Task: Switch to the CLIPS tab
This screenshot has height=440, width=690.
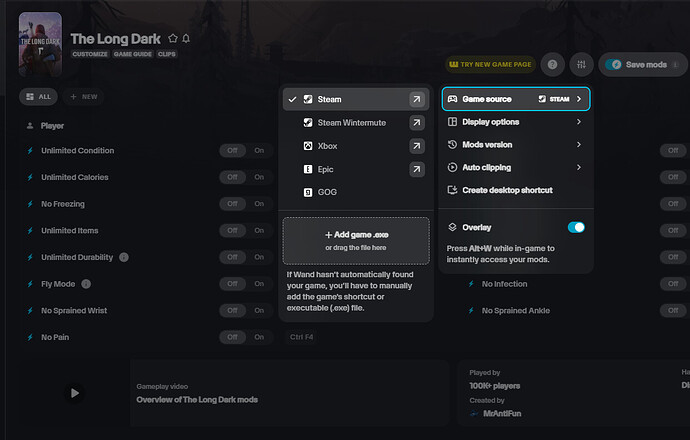Action: (167, 54)
